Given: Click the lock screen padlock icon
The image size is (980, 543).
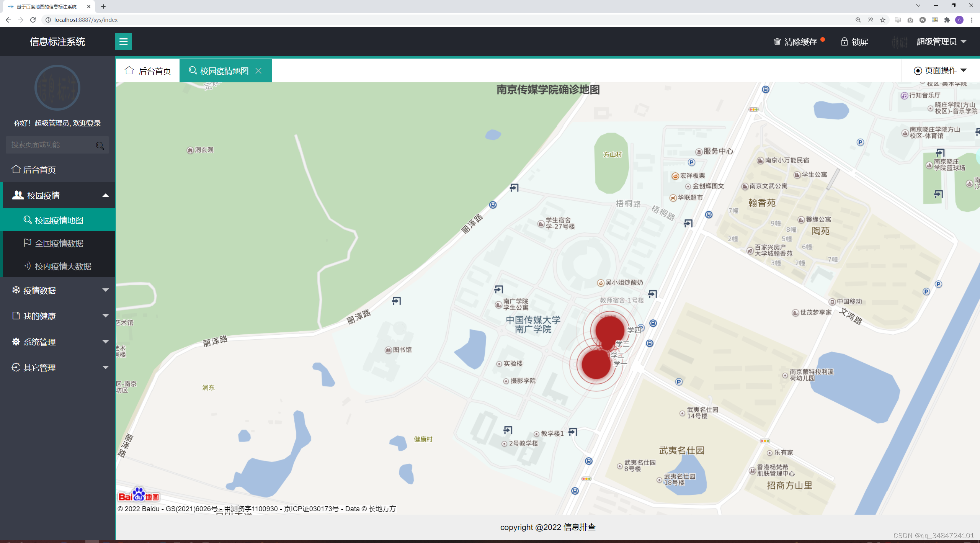Looking at the screenshot, I should [x=844, y=41].
